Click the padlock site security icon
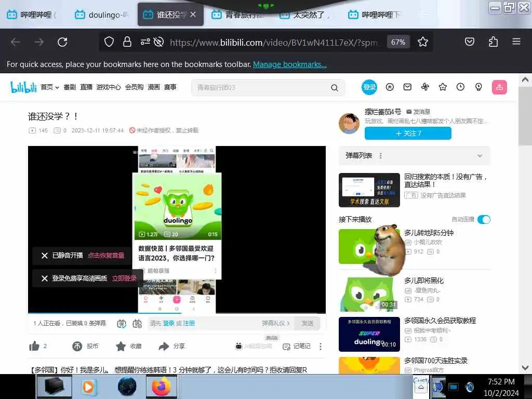 tap(127, 42)
